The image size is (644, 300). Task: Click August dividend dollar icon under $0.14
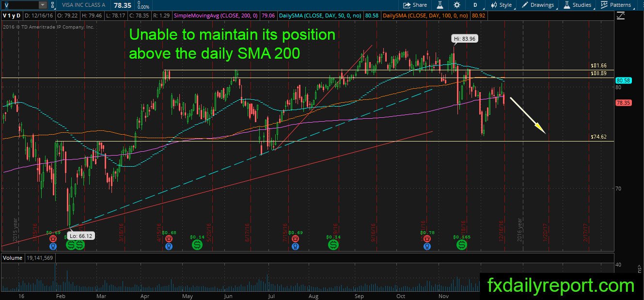[333, 245]
